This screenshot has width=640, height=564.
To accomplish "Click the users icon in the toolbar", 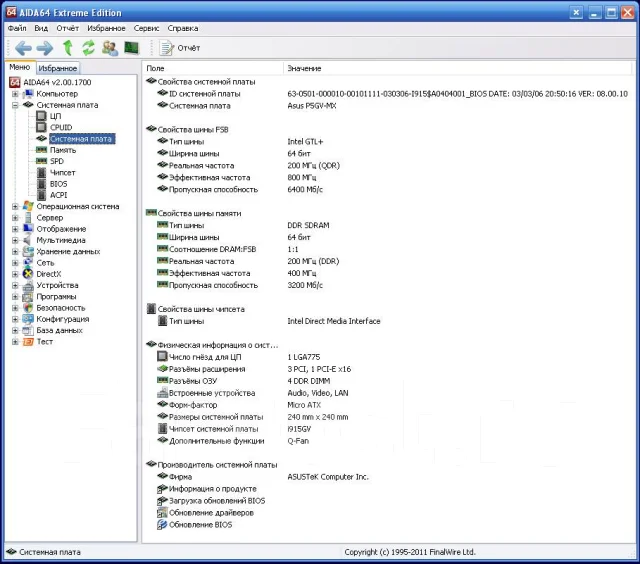I will tap(110, 48).
